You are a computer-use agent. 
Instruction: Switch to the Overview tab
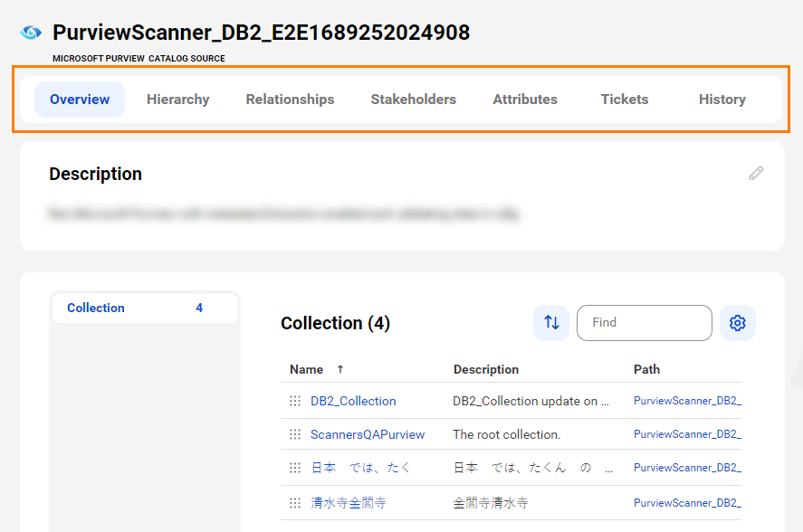pos(80,100)
